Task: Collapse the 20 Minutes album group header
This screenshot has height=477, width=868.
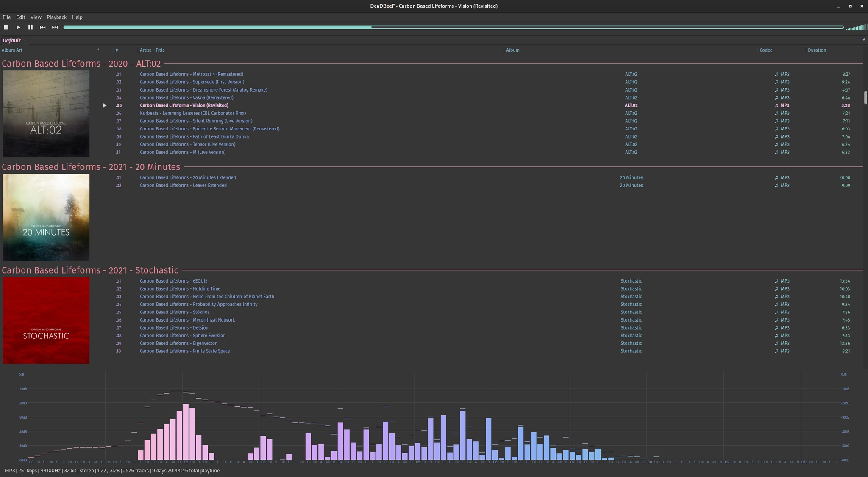Action: point(91,167)
